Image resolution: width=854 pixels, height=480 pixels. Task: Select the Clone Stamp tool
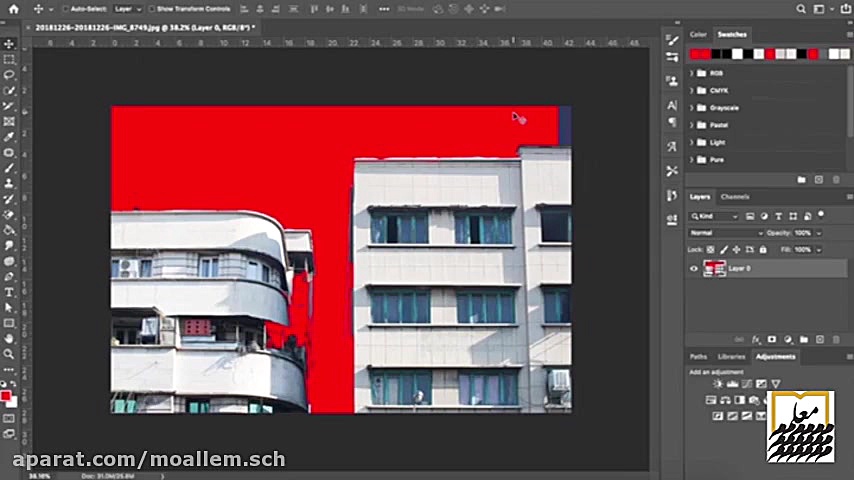coord(9,184)
